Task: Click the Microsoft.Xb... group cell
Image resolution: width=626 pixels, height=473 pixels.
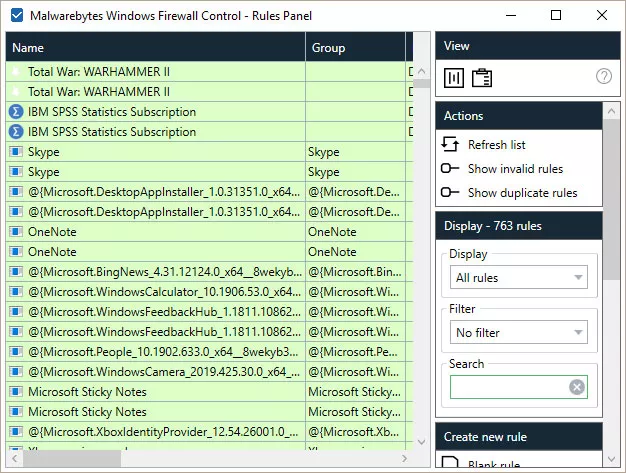Action: coord(355,431)
